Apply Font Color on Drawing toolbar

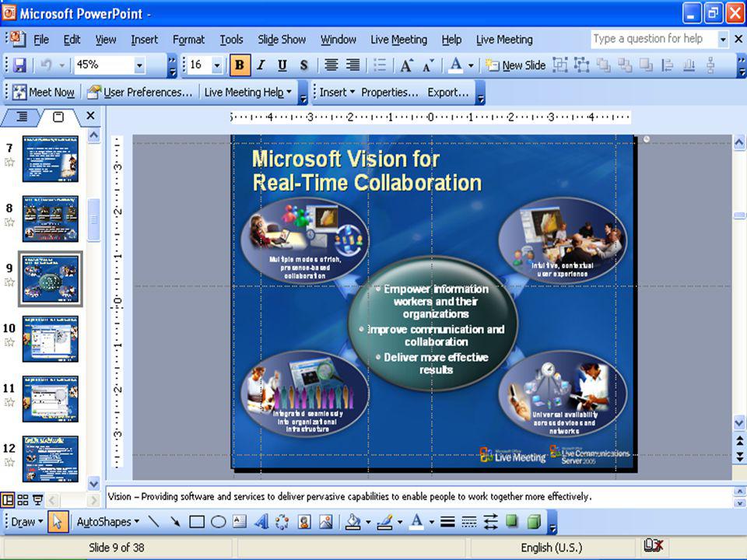click(417, 522)
